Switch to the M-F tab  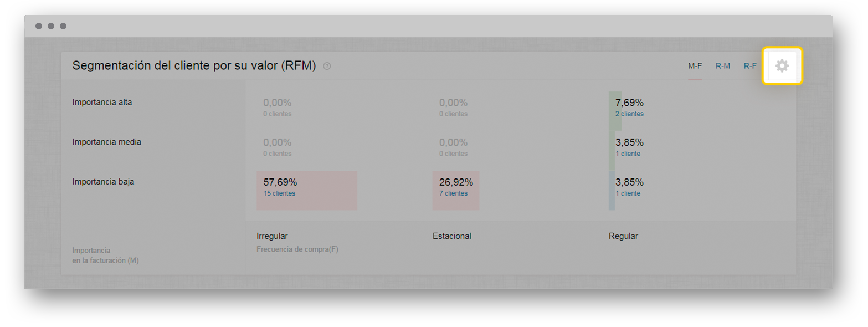pos(695,66)
